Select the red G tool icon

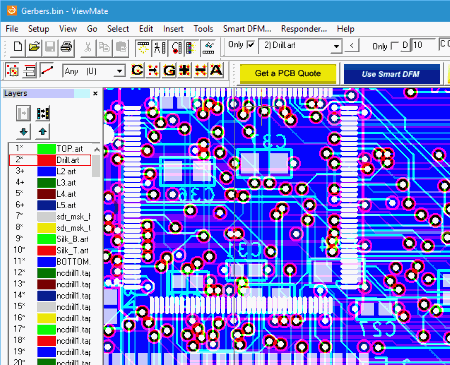(169, 70)
